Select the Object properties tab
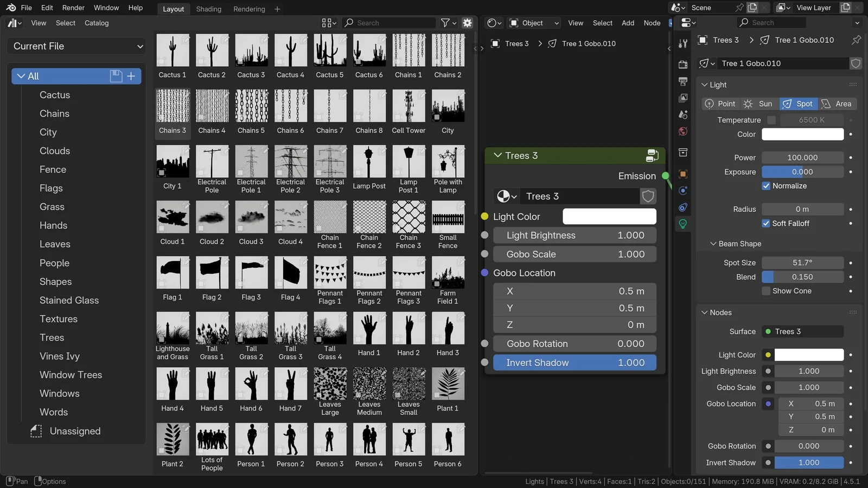This screenshot has height=488, width=868. pyautogui.click(x=683, y=174)
